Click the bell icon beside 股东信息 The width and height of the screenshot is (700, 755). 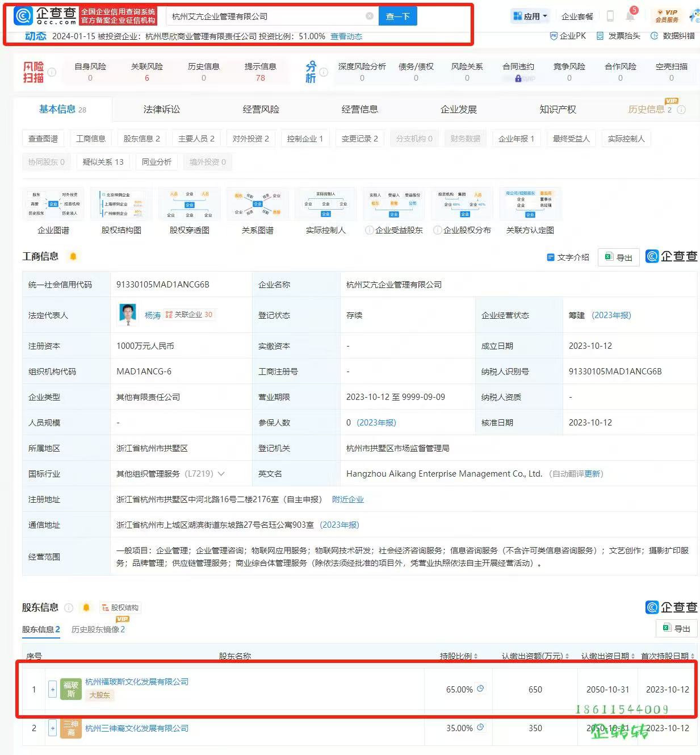click(x=86, y=607)
